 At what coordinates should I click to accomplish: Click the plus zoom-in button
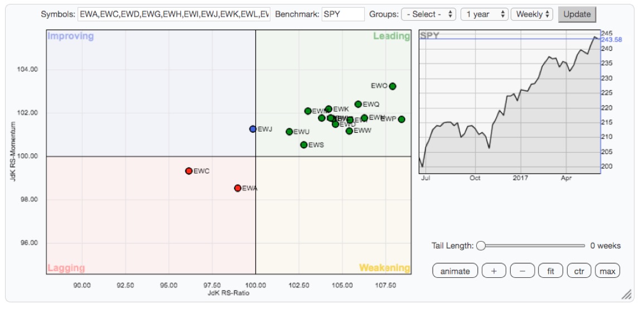493,271
